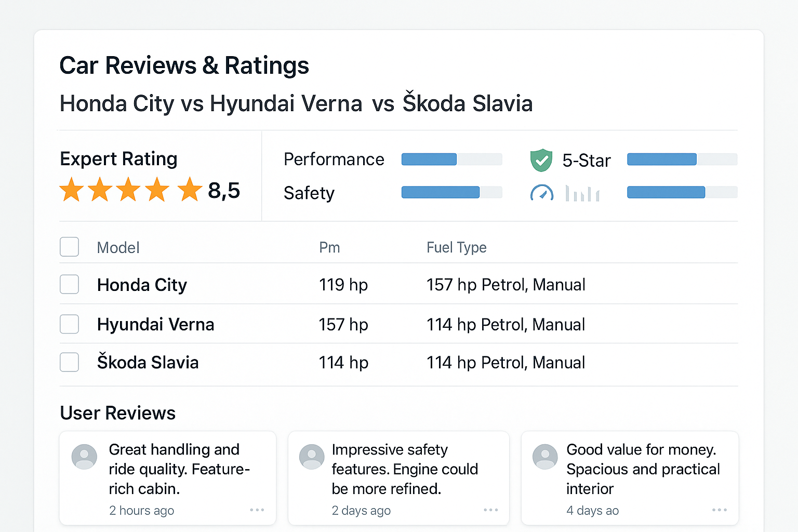Click the Expert Rating heading
The image size is (798, 532).
click(x=118, y=159)
